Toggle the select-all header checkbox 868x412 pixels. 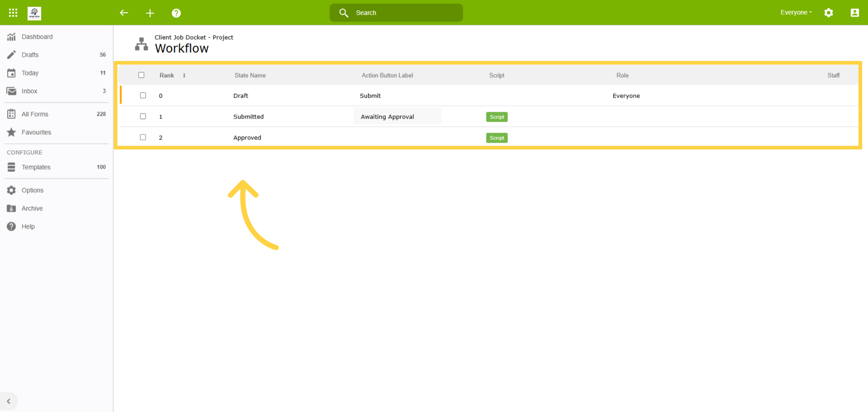point(141,75)
